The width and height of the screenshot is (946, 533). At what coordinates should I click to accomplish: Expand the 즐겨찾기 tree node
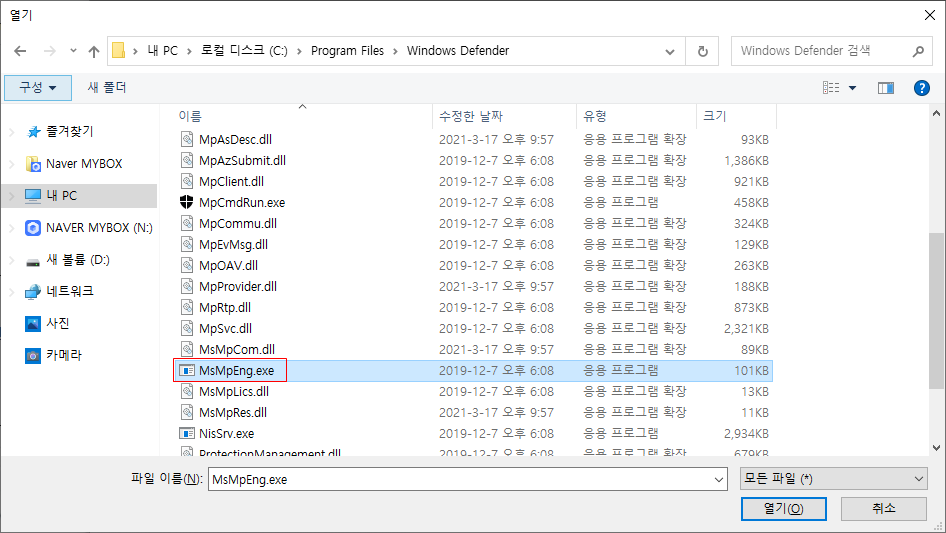11,132
